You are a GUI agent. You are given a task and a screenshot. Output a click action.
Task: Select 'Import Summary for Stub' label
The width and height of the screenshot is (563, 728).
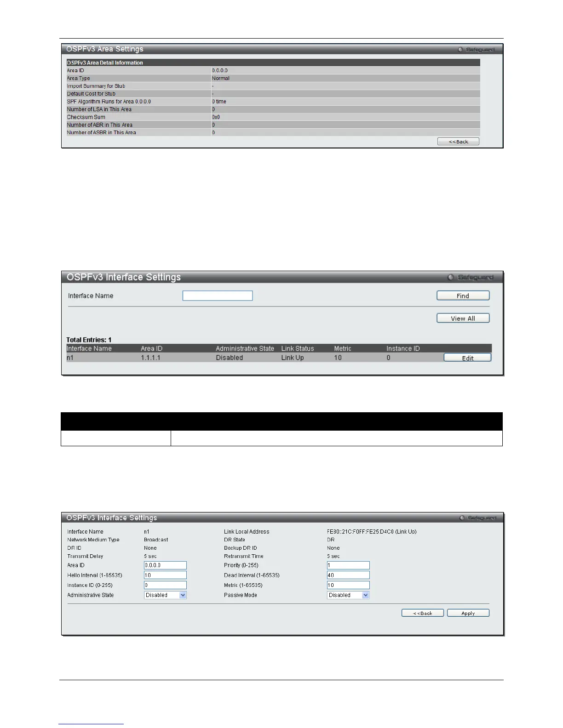pos(96,86)
